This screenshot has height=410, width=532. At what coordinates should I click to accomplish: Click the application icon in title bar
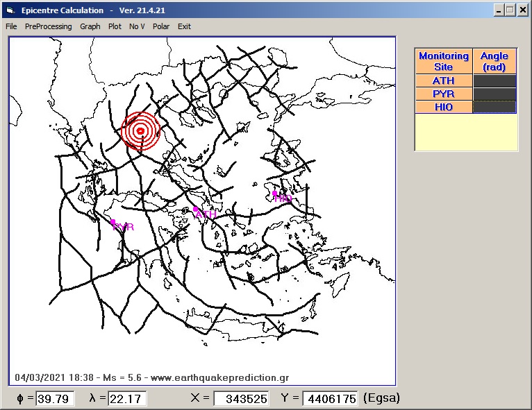click(x=10, y=10)
